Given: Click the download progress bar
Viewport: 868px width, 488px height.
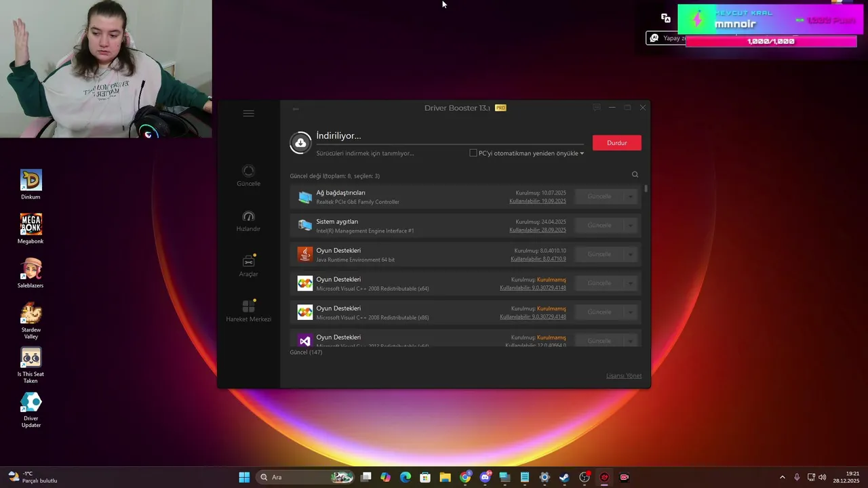Looking at the screenshot, I should tap(450, 144).
